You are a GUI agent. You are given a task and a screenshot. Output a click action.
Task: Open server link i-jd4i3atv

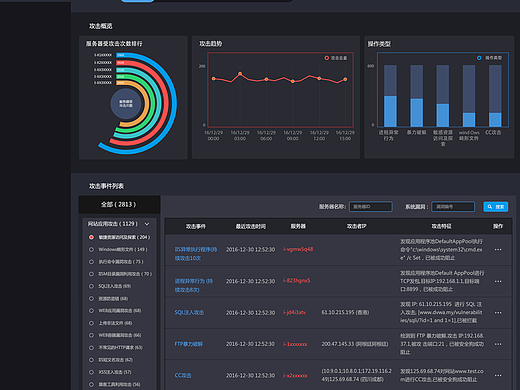click(294, 312)
